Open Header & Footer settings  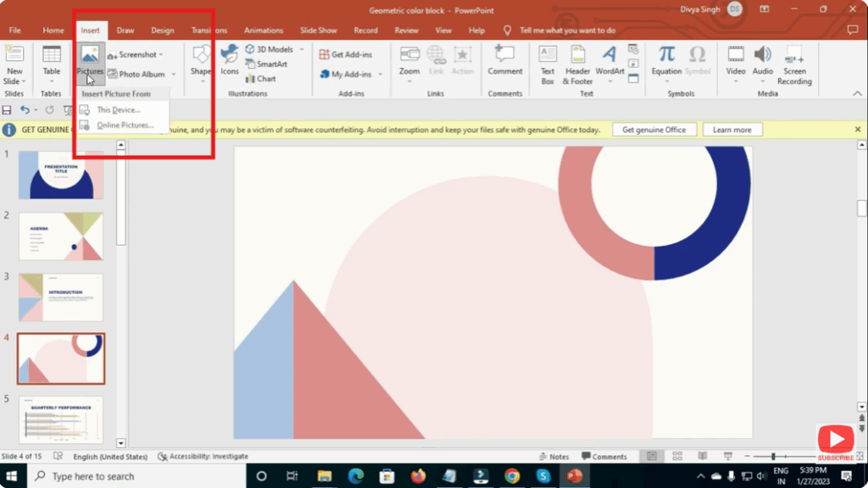[578, 65]
